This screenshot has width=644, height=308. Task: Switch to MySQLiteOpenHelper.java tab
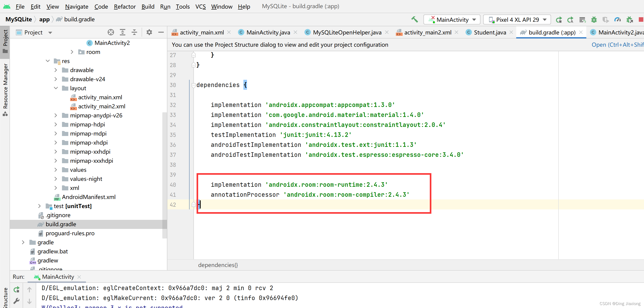pyautogui.click(x=347, y=32)
